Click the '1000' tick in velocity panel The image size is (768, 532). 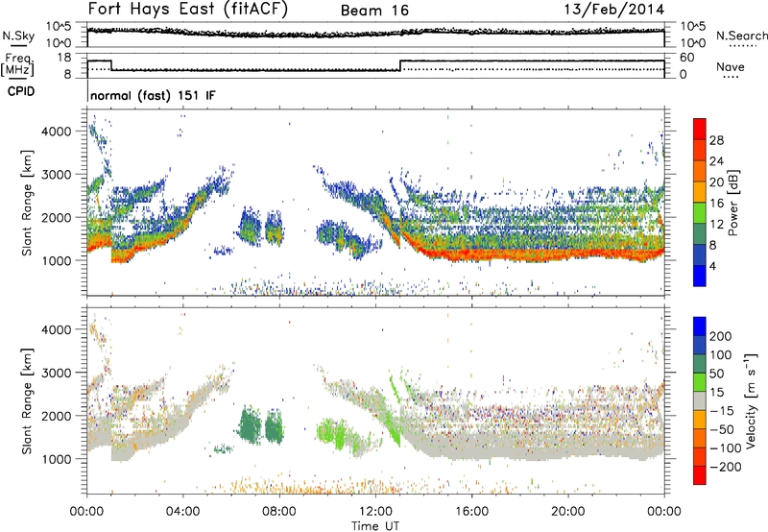[56, 459]
